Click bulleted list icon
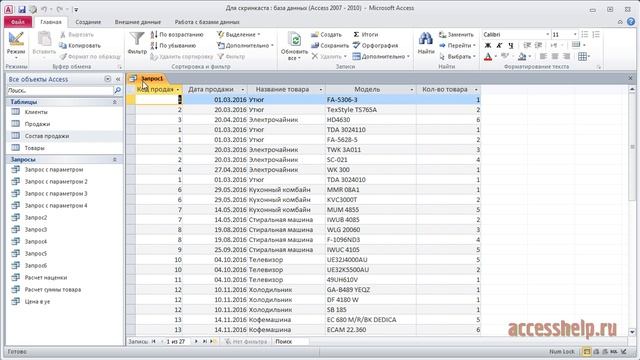Image resolution: width=640 pixels, height=360 pixels. (x=584, y=35)
